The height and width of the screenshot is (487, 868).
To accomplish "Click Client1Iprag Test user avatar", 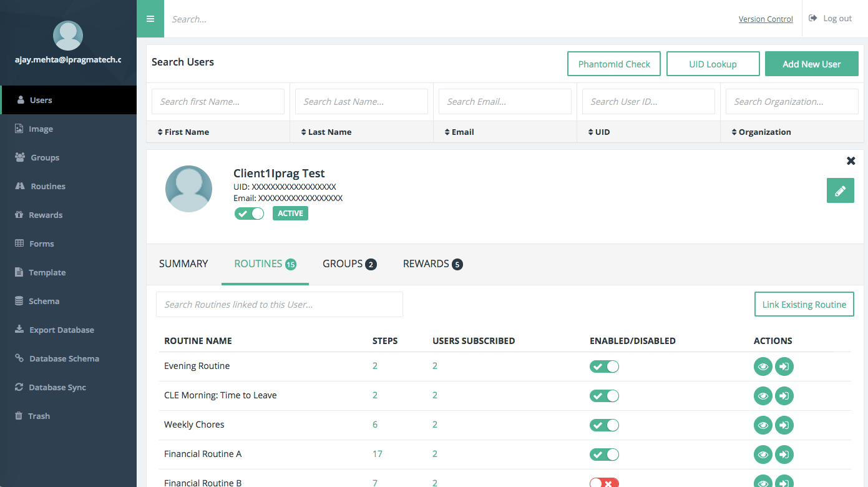I will 188,189.
